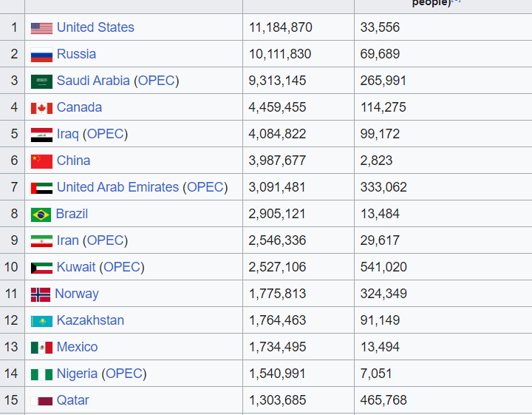Open the Iran link

tap(67, 240)
